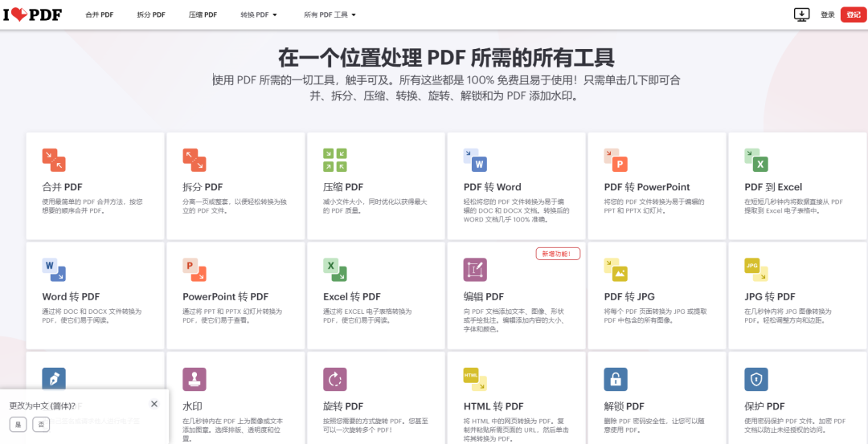Click the 压缩 PDF card title

343,187
